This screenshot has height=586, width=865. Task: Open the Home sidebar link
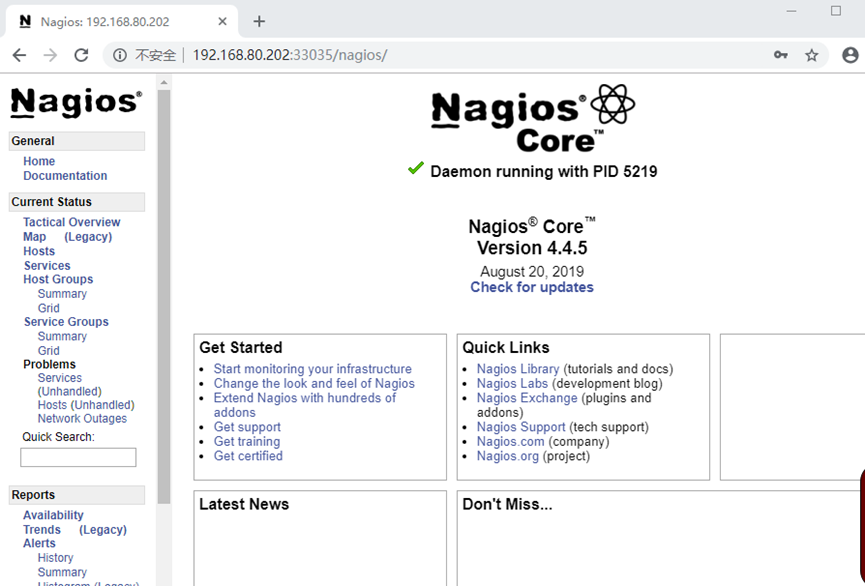(39, 161)
